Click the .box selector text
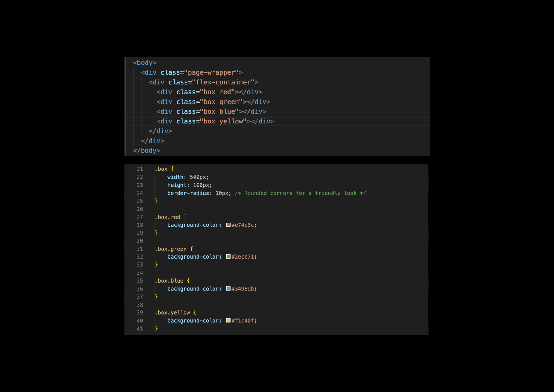This screenshot has height=392, width=554. [x=161, y=169]
